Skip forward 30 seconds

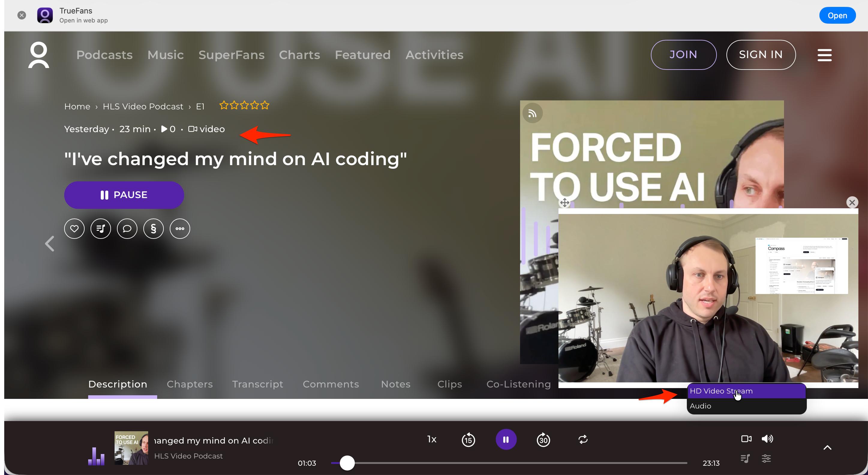tap(543, 440)
